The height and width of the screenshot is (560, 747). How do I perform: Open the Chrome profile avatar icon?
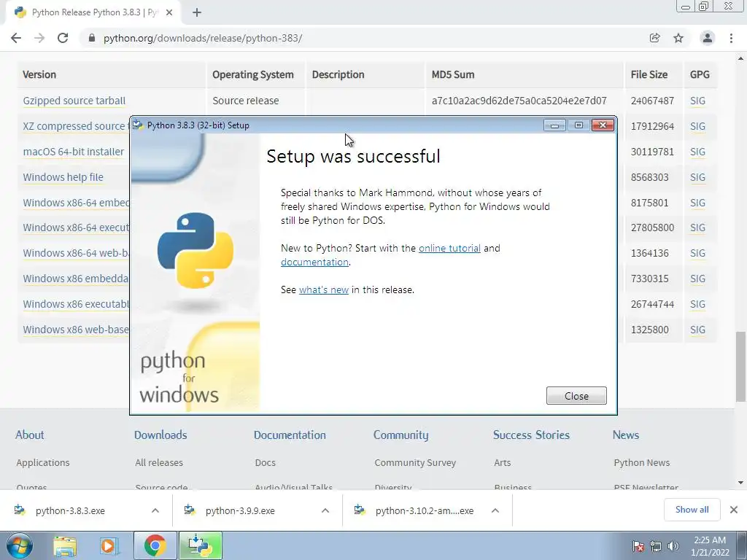tap(707, 38)
